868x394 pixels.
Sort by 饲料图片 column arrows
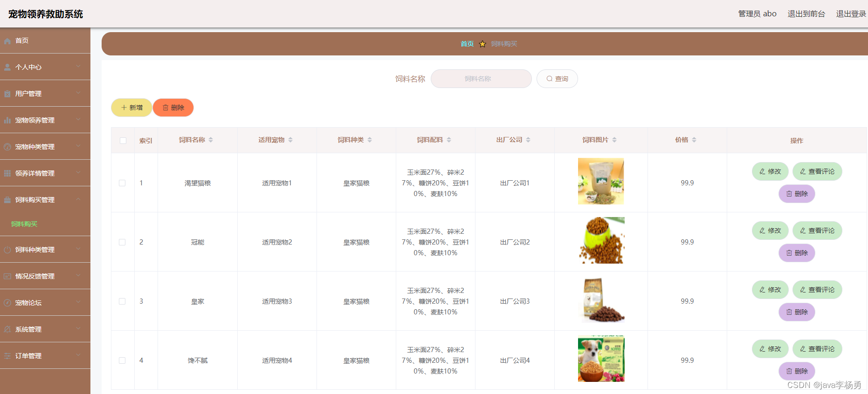coord(614,140)
